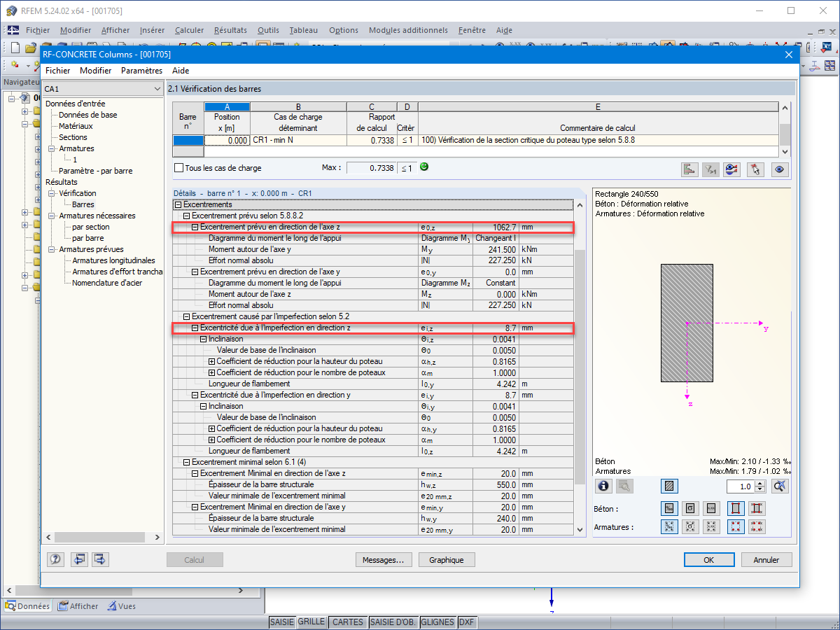Click the green check status indicator
Image resolution: width=840 pixels, height=630 pixels.
[424, 167]
